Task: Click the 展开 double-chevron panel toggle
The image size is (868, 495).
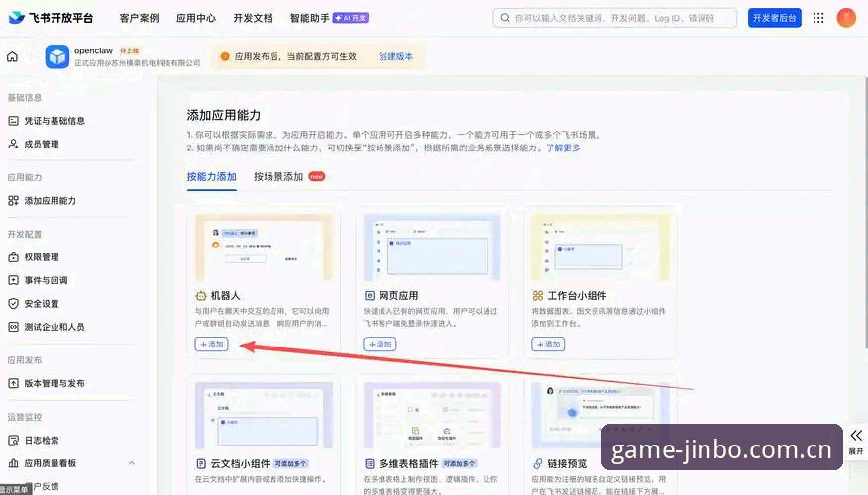Action: [856, 442]
